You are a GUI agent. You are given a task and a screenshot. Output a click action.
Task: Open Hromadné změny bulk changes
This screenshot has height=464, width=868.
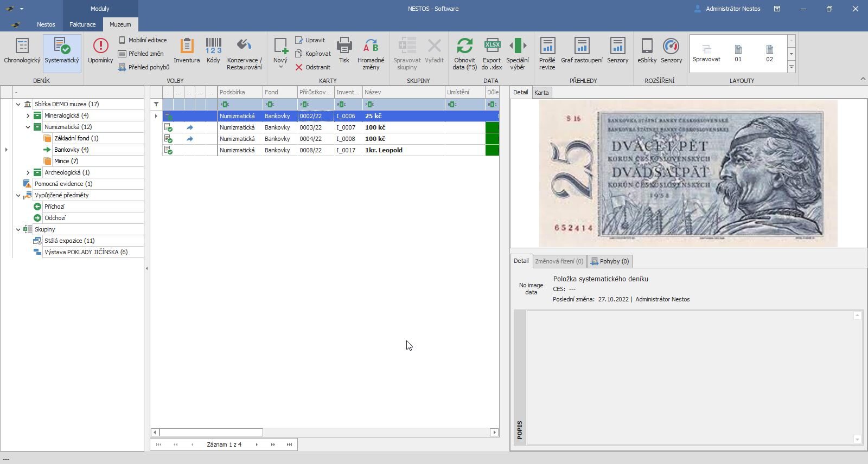click(371, 54)
